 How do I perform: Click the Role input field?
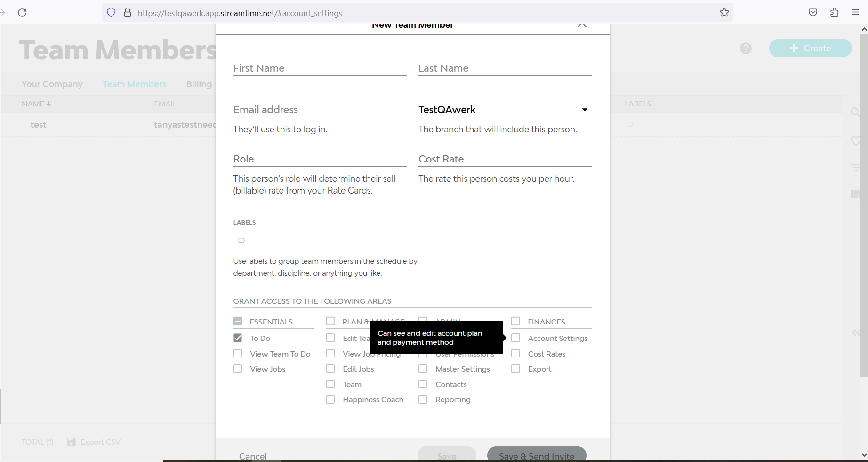(x=320, y=159)
